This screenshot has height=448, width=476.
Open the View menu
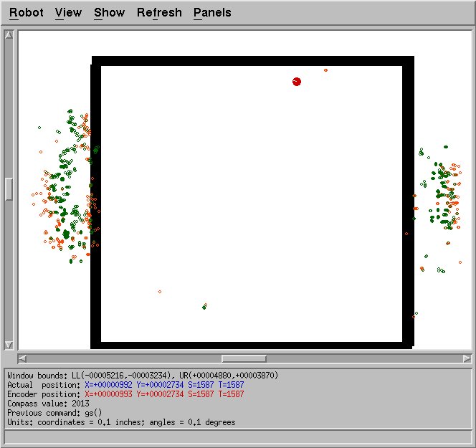click(x=68, y=13)
